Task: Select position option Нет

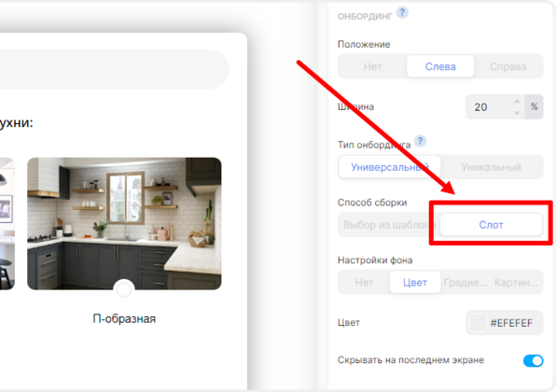Action: pyautogui.click(x=372, y=66)
